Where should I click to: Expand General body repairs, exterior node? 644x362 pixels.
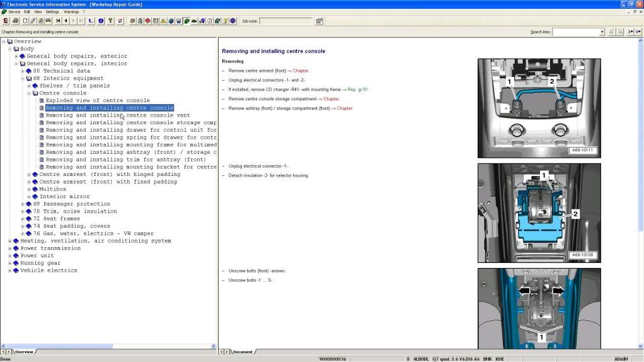(16, 56)
